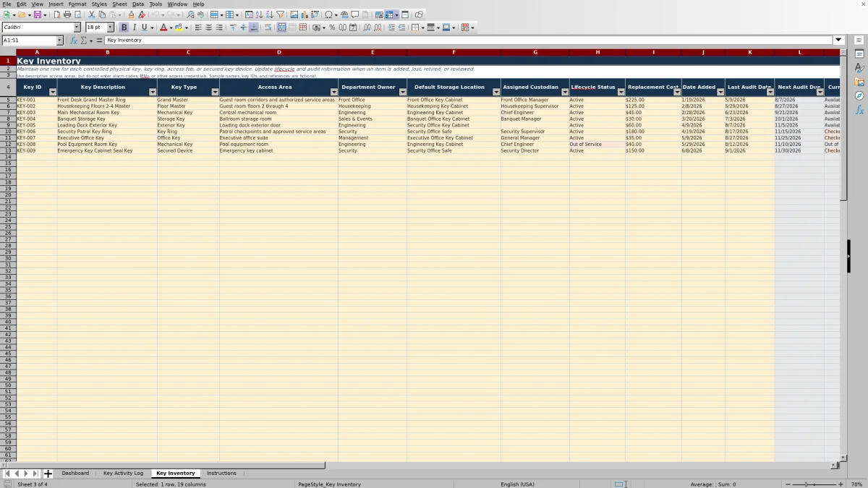868x488 pixels.
Task: Toggle Italic formatting
Action: 134,27
